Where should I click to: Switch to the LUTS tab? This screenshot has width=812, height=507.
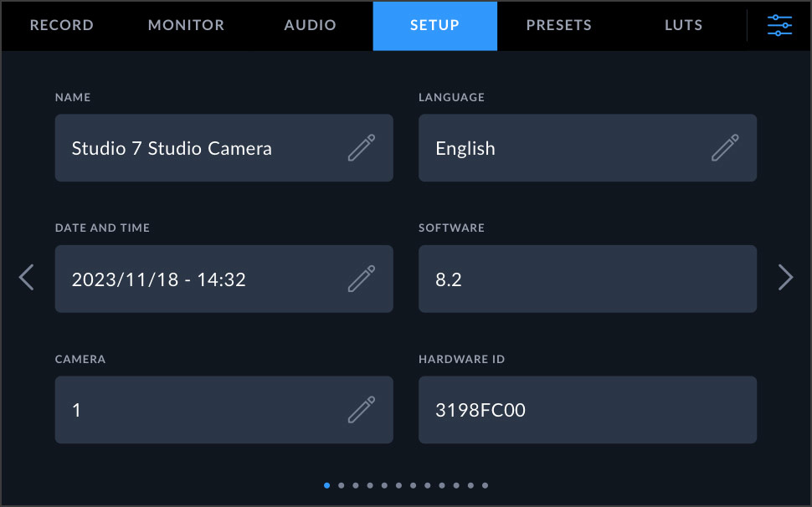[682, 25]
